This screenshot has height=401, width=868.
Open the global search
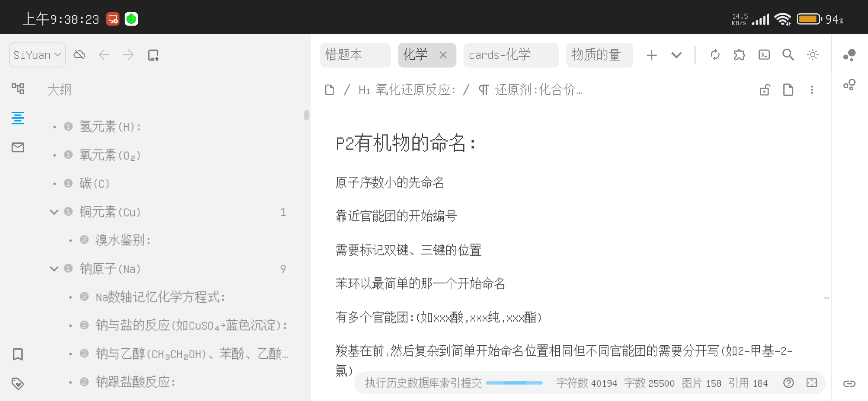[788, 55]
